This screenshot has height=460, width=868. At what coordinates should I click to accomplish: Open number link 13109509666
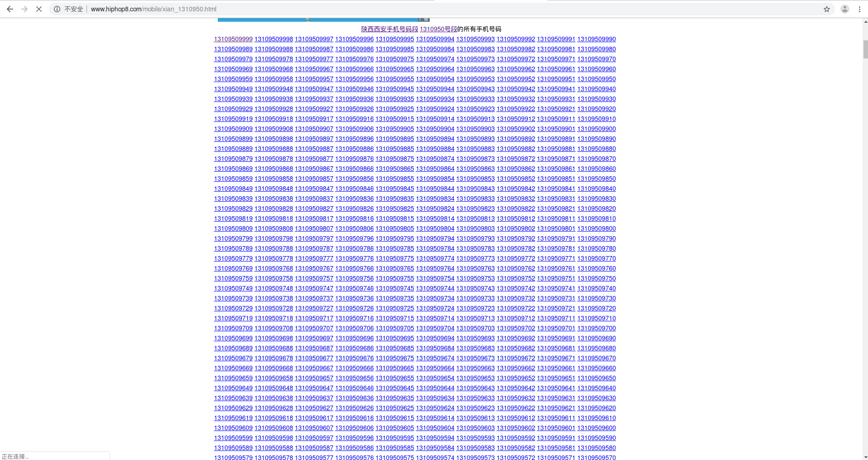pyautogui.click(x=354, y=368)
